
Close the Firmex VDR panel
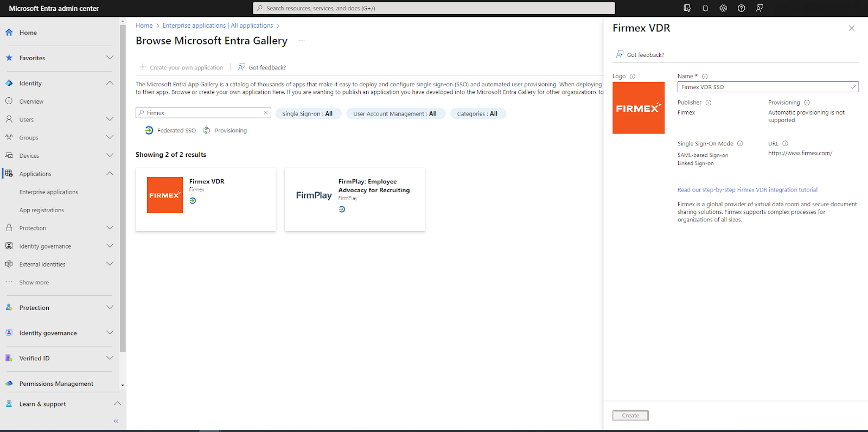click(852, 28)
